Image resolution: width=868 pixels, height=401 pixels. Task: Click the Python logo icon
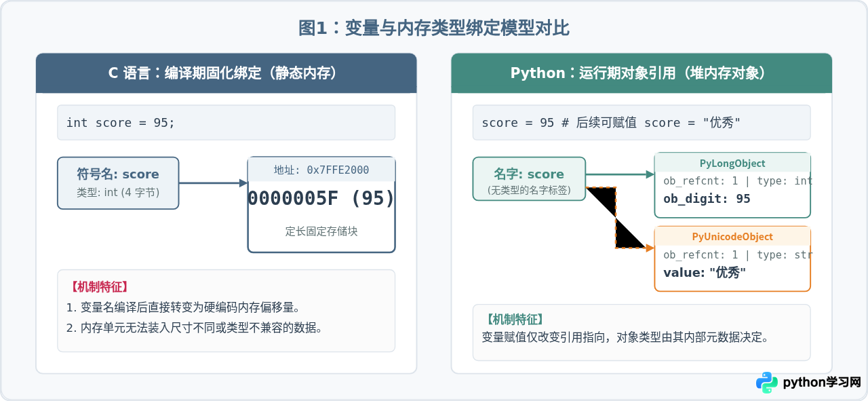767,382
